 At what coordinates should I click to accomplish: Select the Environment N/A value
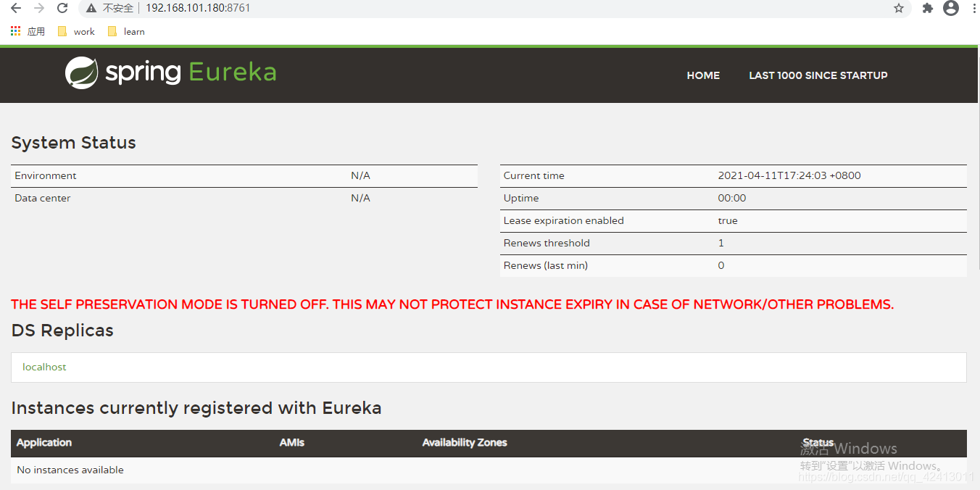coord(360,175)
